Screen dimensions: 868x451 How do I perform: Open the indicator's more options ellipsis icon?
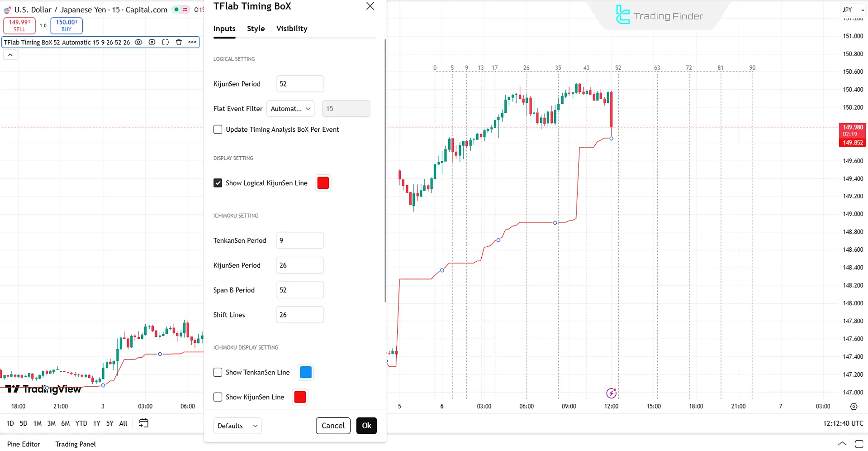pos(192,42)
